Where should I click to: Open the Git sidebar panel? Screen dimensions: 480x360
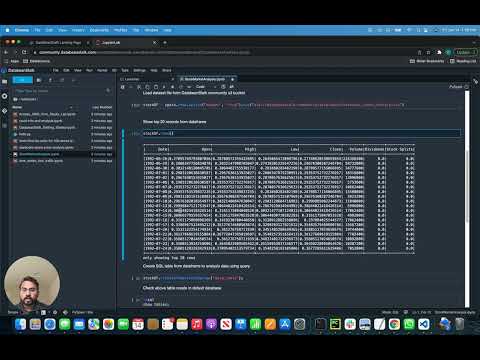click(x=4, y=111)
